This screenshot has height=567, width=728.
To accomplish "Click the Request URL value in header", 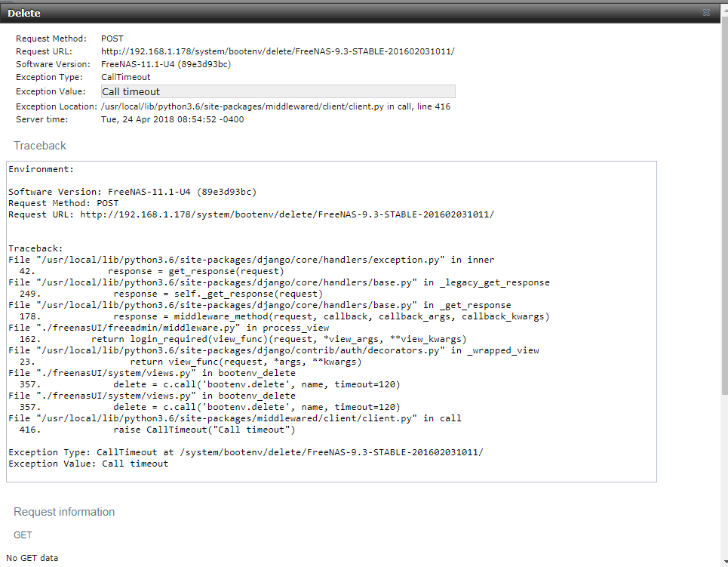I will (278, 51).
